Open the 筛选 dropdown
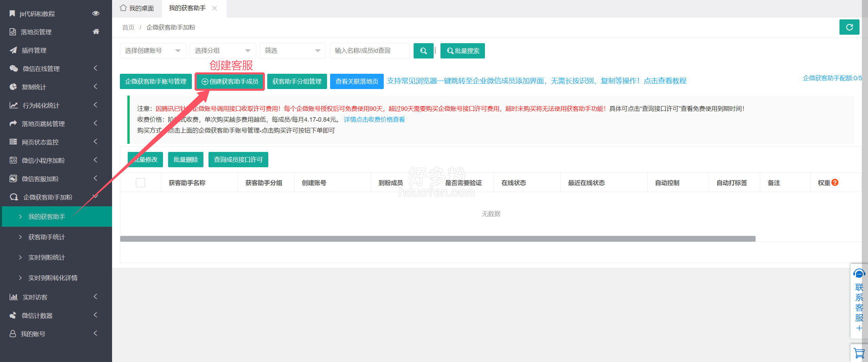 293,51
